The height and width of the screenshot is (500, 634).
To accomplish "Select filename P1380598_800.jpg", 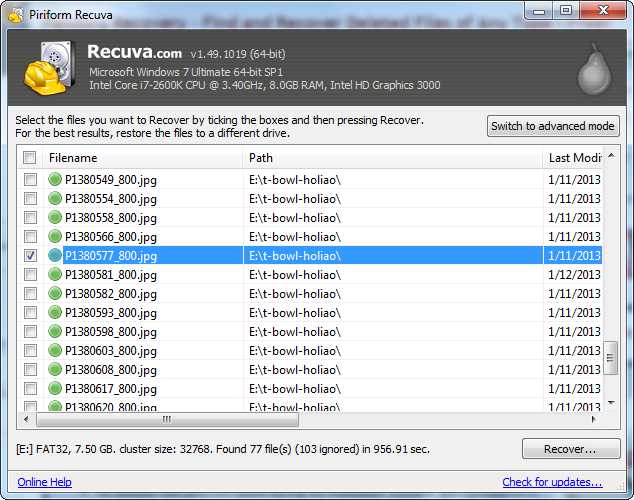I will pos(111,332).
